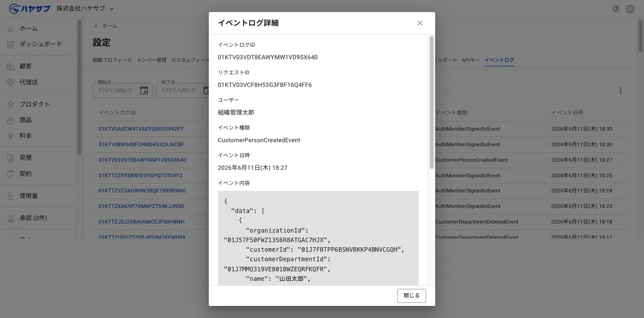Select the イベントログ tab

click(x=499, y=60)
